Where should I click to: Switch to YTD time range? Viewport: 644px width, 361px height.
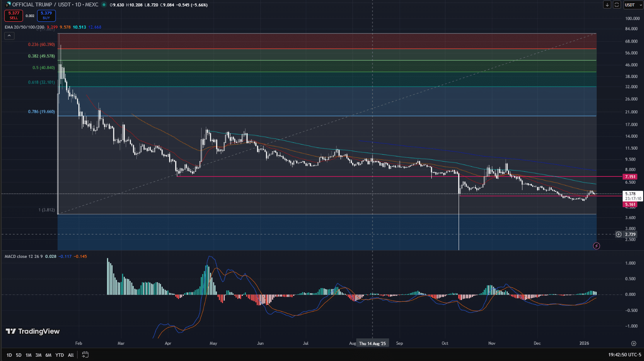point(60,355)
